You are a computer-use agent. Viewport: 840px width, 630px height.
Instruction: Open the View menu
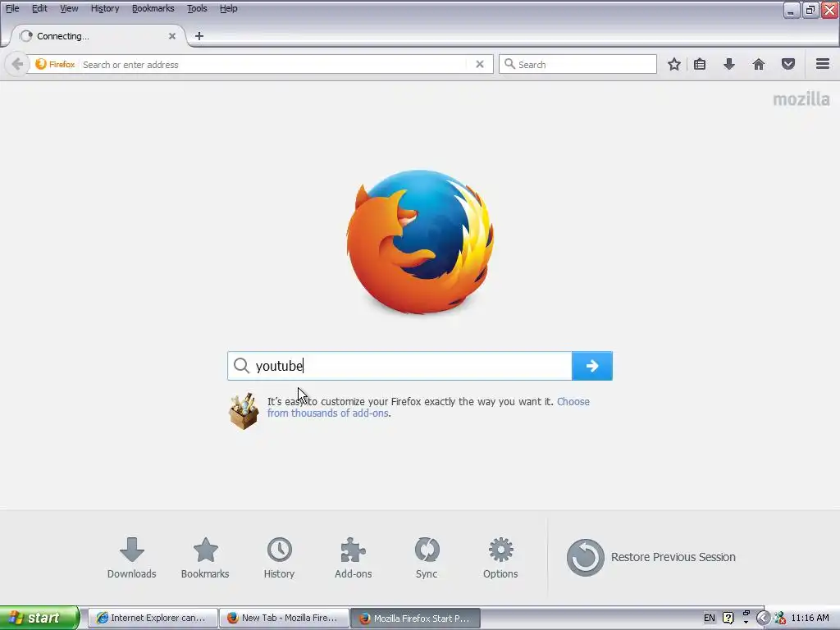69,8
